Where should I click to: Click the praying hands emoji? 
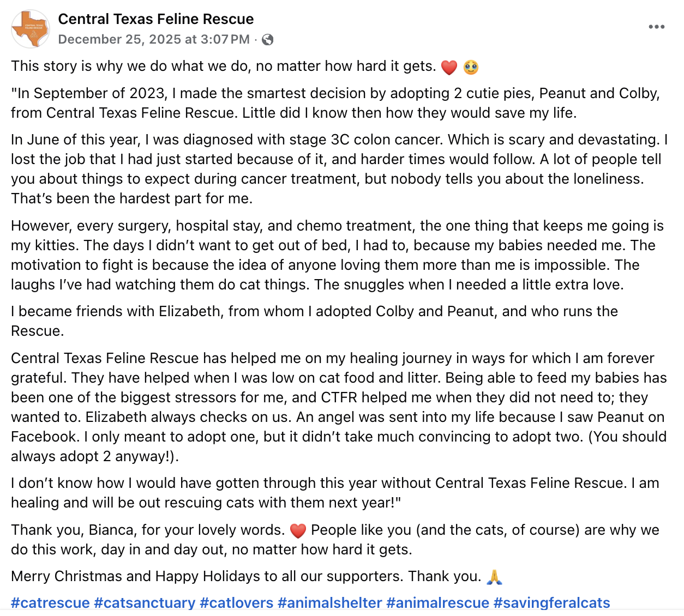(x=494, y=577)
